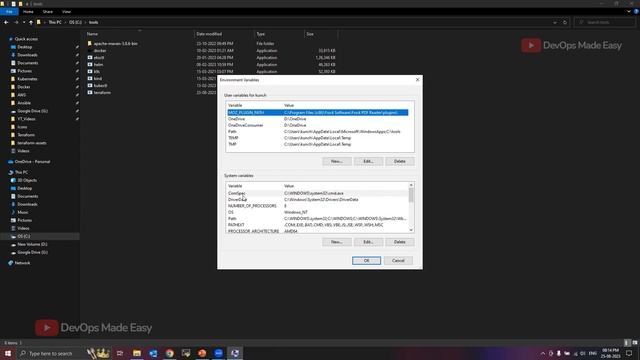640x360 pixels.
Task: Click the Explorer Forward arrow
Action: [16, 22]
